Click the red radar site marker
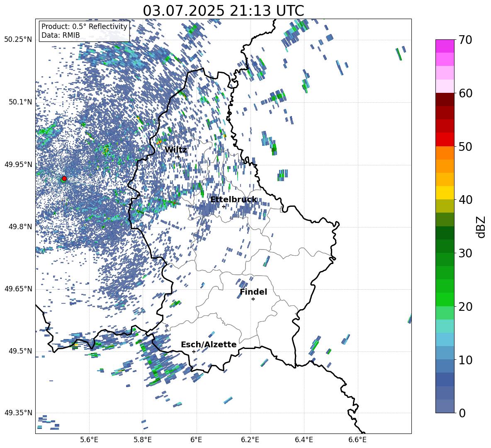Screen dimensions: 491x448 click(x=64, y=179)
